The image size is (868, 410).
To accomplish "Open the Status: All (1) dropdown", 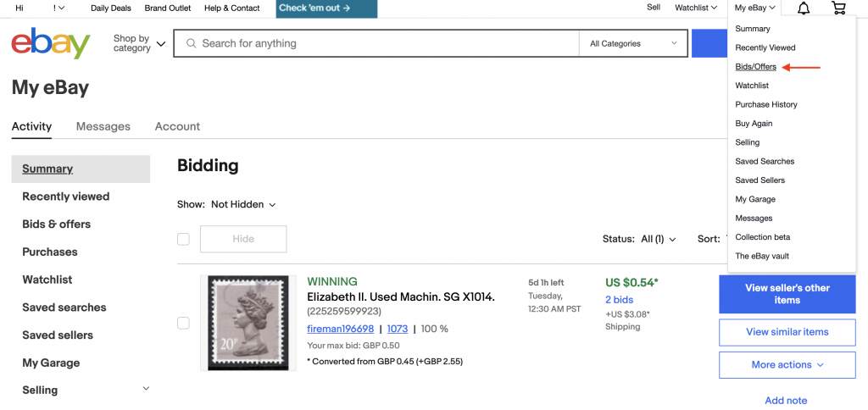I will point(639,239).
